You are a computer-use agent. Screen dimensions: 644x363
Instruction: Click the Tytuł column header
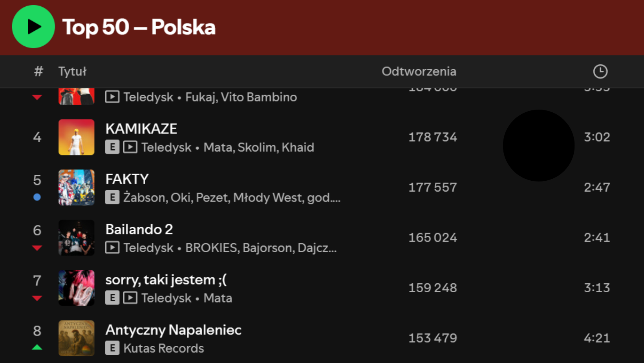click(72, 71)
